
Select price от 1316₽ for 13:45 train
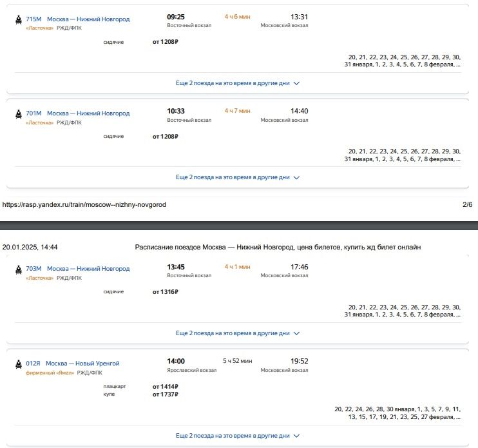tap(165, 291)
